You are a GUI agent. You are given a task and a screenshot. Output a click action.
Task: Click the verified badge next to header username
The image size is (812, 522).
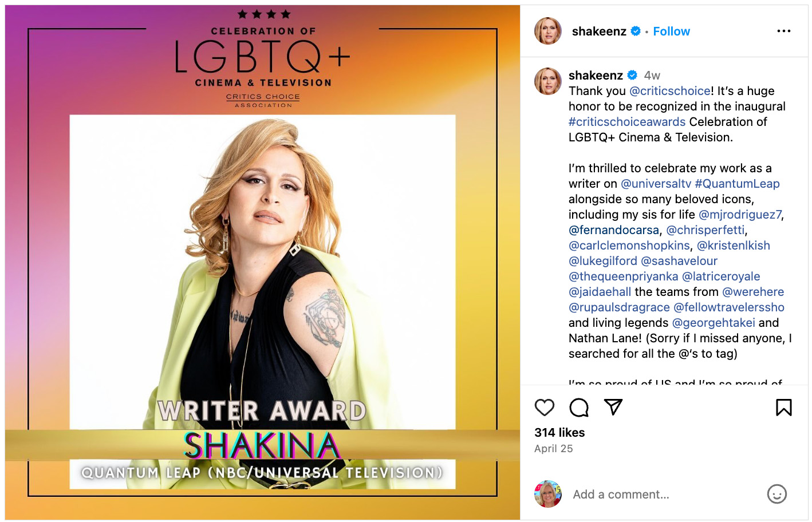tap(636, 31)
